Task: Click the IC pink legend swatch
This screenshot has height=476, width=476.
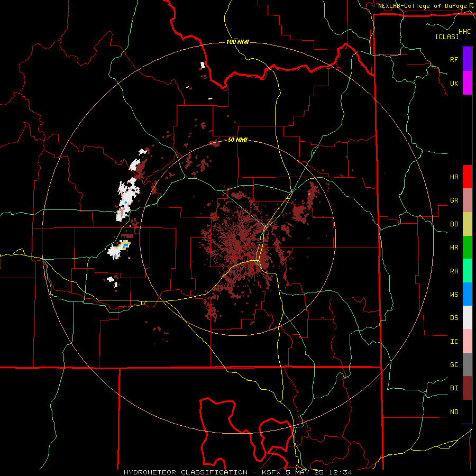Action: point(467,341)
